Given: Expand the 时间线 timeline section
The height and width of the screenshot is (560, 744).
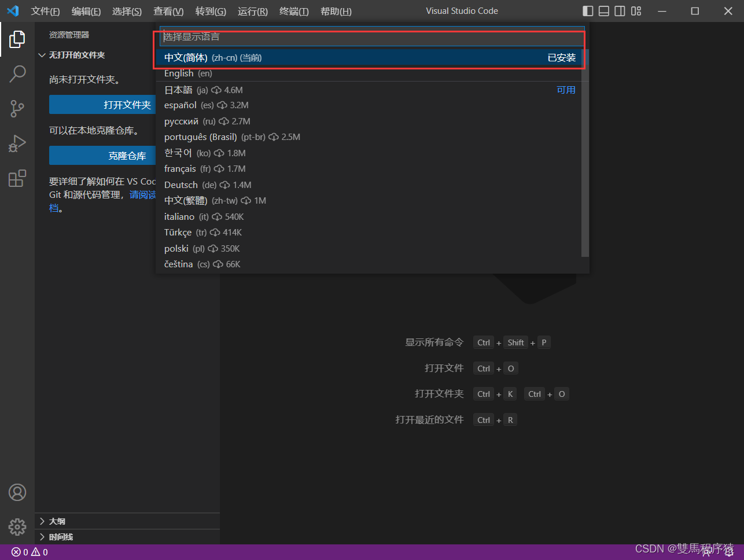Looking at the screenshot, I should pyautogui.click(x=42, y=537).
